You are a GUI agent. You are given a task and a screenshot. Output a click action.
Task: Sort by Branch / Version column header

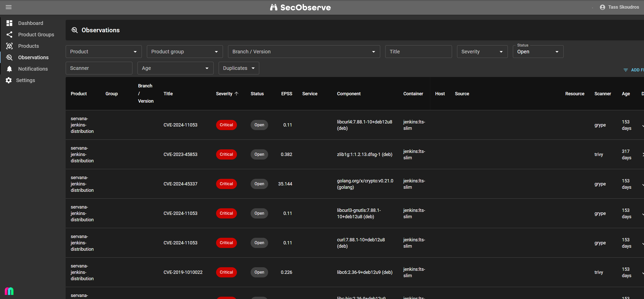[x=146, y=93]
